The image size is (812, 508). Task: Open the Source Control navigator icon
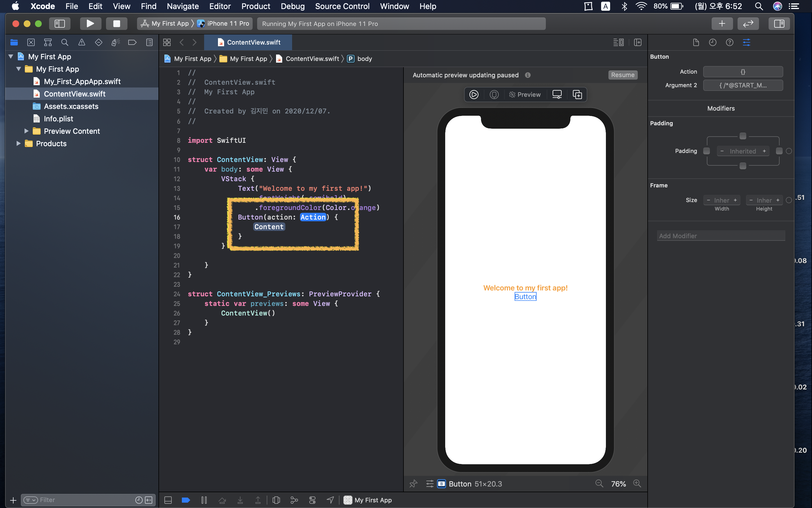tap(31, 42)
